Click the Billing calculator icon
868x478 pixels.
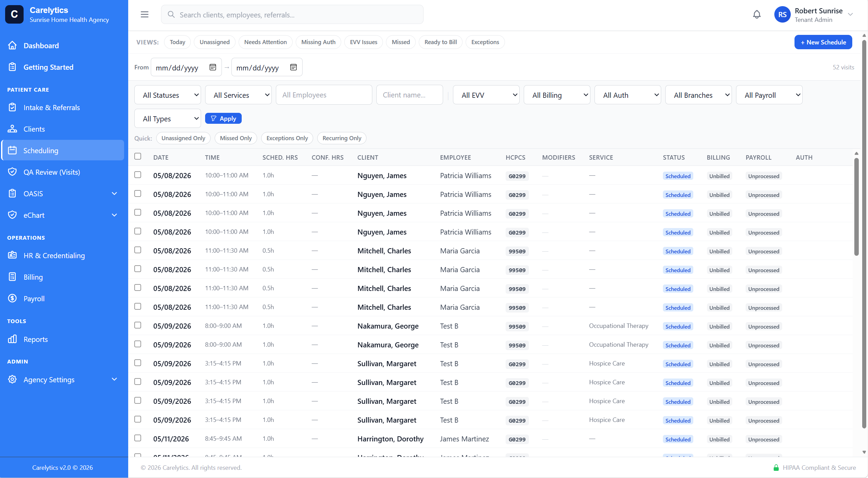[x=12, y=277]
